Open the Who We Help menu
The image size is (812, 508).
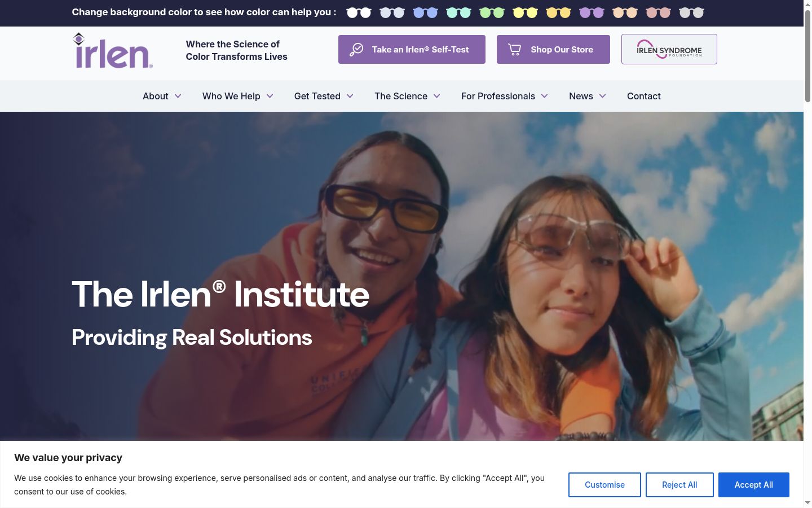(x=231, y=96)
